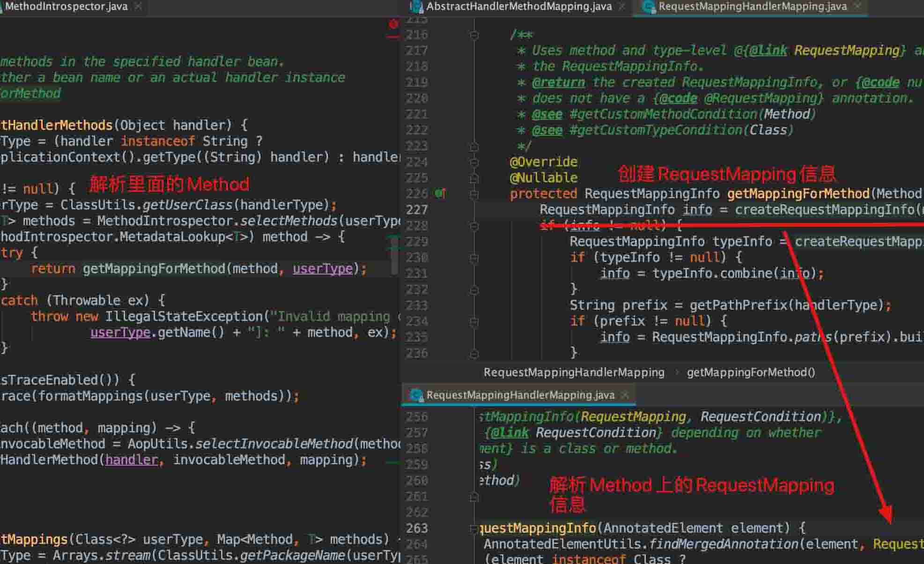Screen dimensions: 924x564
Task: Click the @return tag on line 219
Action: 558,82
